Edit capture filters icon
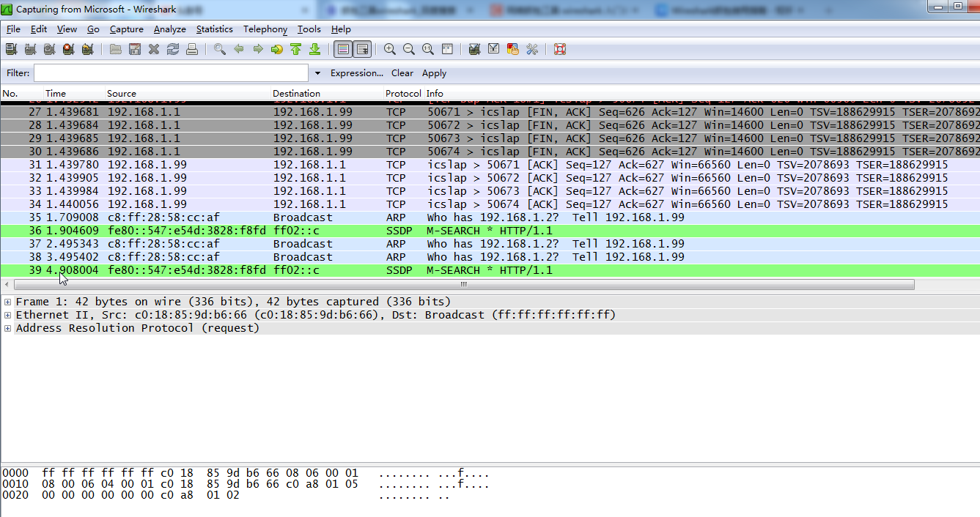The width and height of the screenshot is (980, 517). (x=475, y=49)
